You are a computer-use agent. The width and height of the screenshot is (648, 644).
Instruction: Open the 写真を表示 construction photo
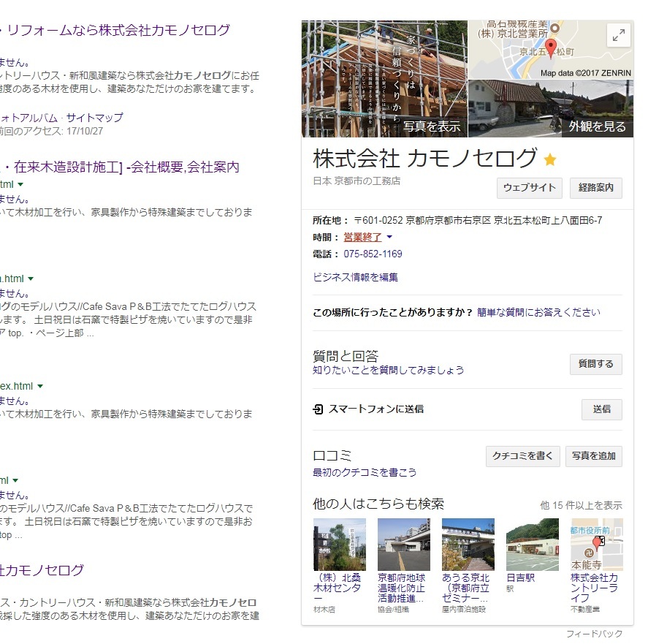click(x=384, y=79)
